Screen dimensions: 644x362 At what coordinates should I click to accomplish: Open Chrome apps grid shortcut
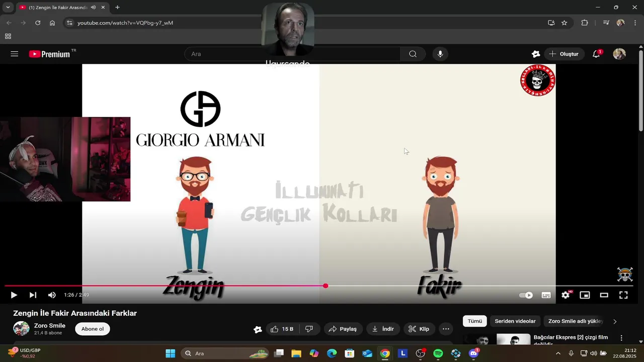pyautogui.click(x=8, y=36)
